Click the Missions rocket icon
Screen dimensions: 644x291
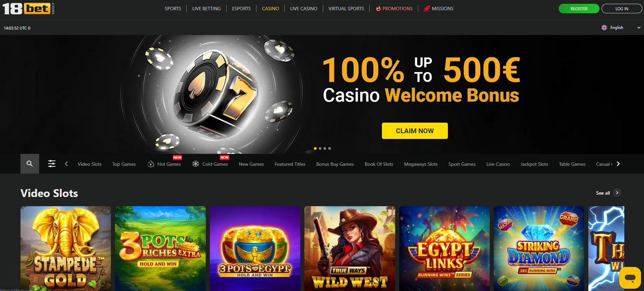pos(427,8)
